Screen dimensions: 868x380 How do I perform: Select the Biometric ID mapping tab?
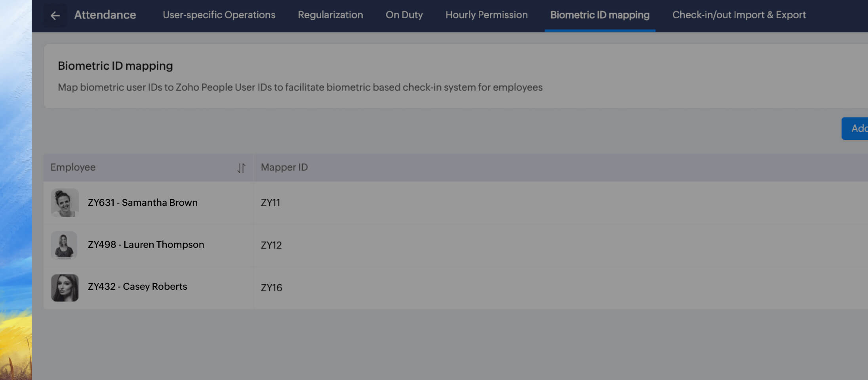600,15
